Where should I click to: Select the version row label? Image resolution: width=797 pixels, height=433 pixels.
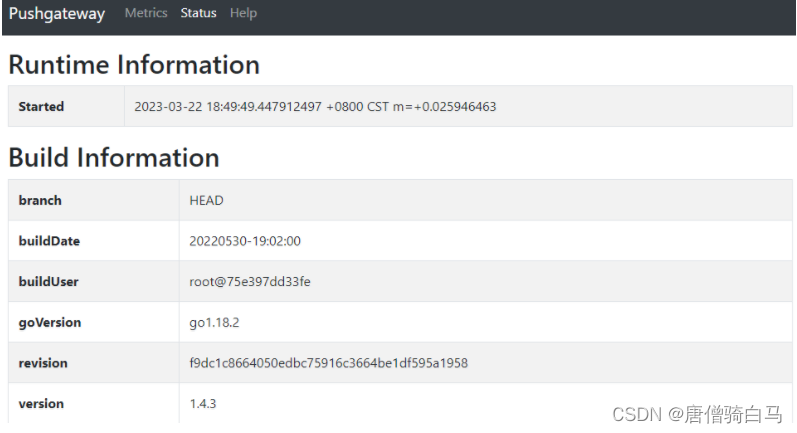tap(41, 404)
